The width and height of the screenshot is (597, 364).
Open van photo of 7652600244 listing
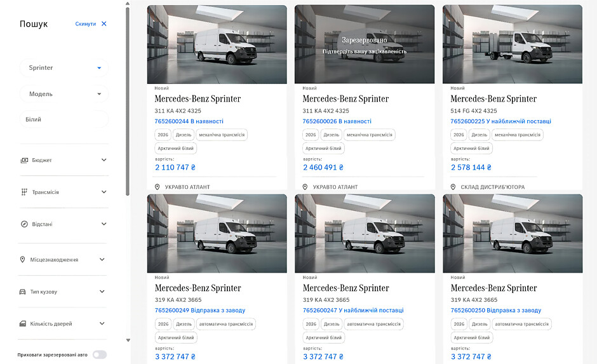pos(217,44)
